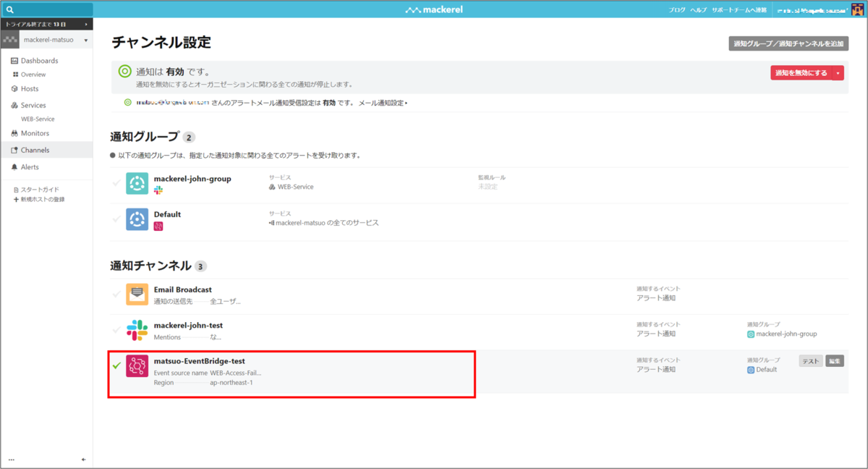Open the user avatar in header
The image size is (868, 469).
[858, 9]
